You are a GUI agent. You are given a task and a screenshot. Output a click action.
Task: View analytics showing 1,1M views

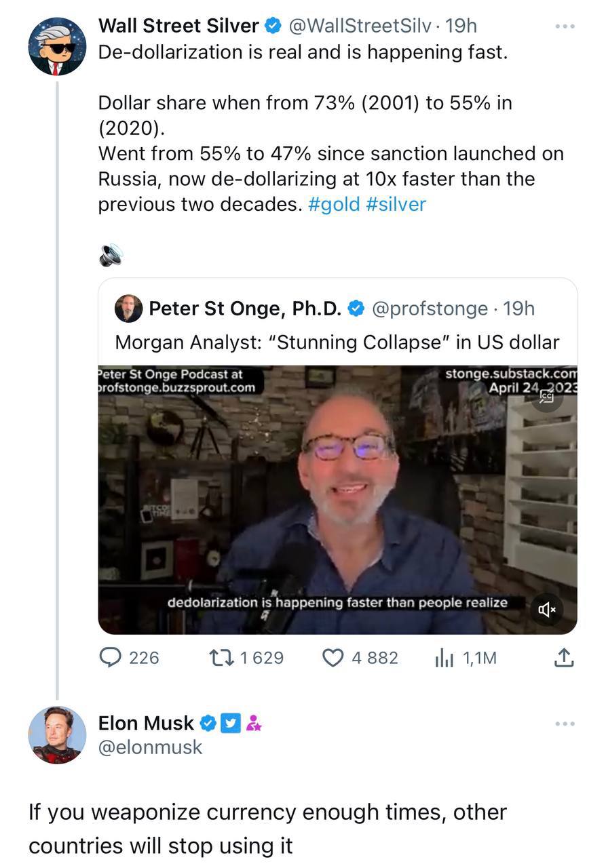(466, 658)
